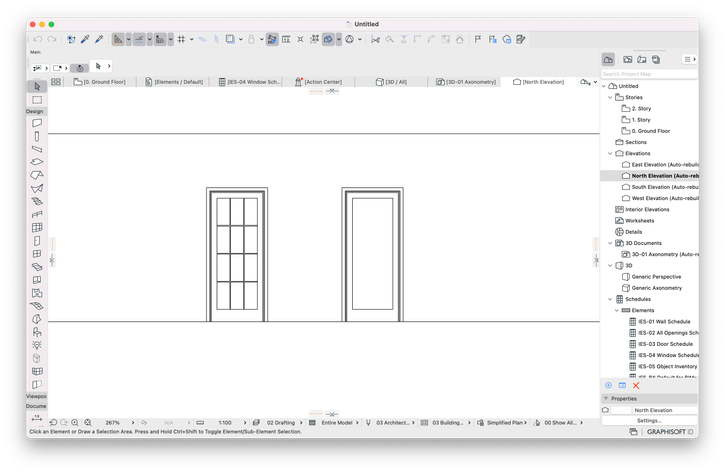
Task: Collapse the 3D Documents tree node
Action: 610,243
